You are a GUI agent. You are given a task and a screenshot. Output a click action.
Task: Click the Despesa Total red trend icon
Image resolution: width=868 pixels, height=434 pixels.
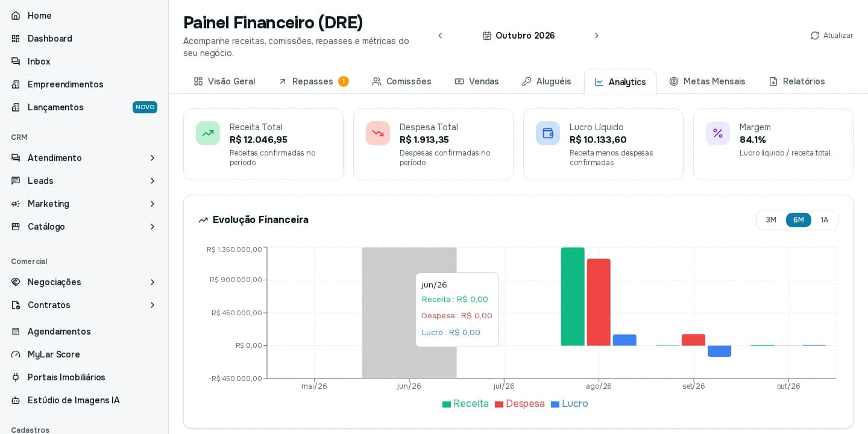pyautogui.click(x=378, y=133)
